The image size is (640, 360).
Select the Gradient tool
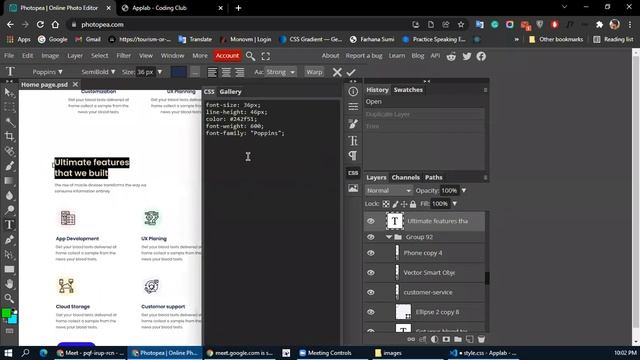(x=9, y=181)
